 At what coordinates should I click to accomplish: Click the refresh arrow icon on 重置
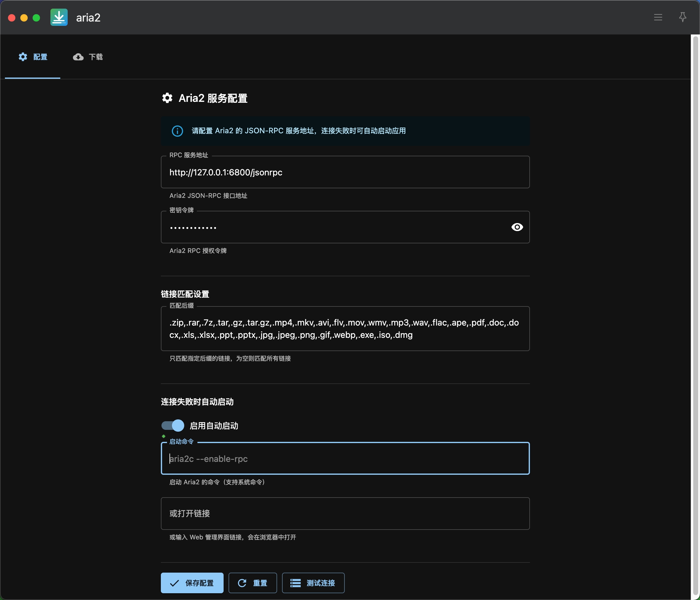242,583
